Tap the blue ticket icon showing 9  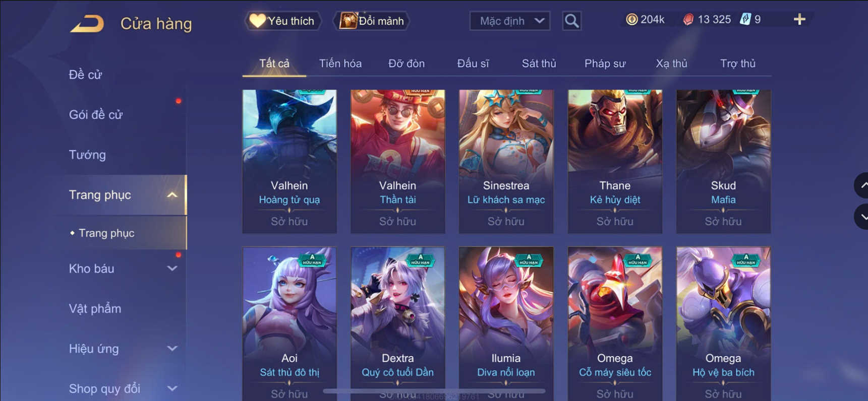[x=745, y=20]
